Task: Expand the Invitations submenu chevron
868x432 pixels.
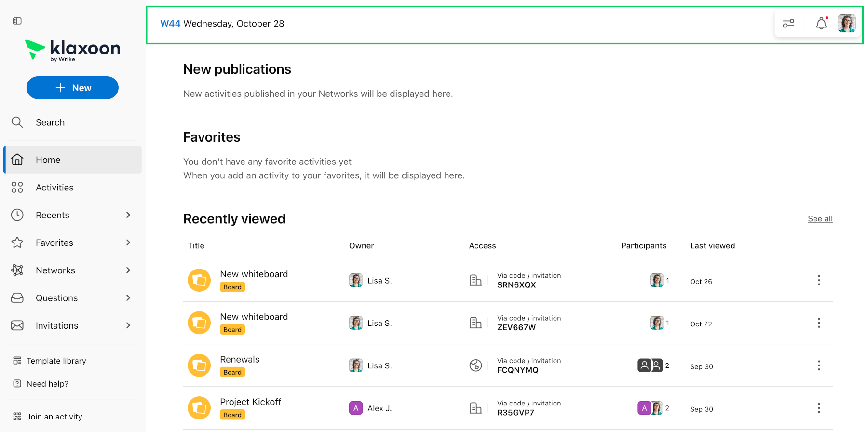Action: [128, 325]
